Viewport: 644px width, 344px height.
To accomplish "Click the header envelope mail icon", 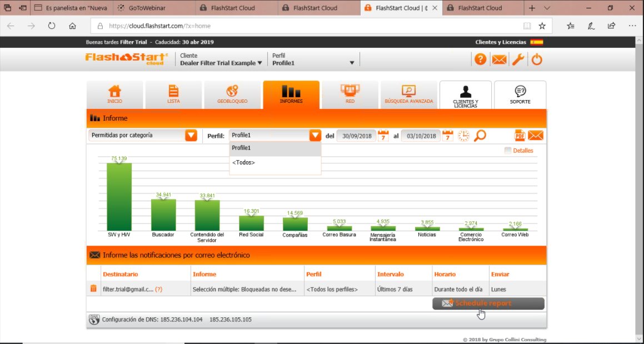I will pos(500,59).
